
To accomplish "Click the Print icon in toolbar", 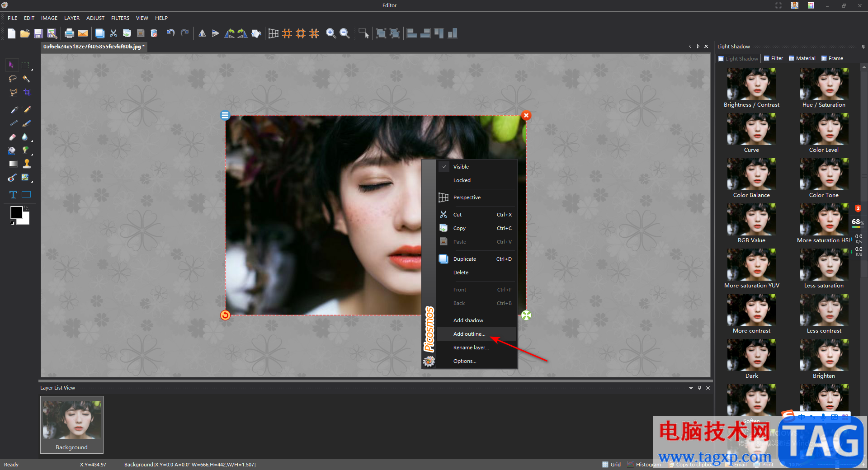I will 69,33.
